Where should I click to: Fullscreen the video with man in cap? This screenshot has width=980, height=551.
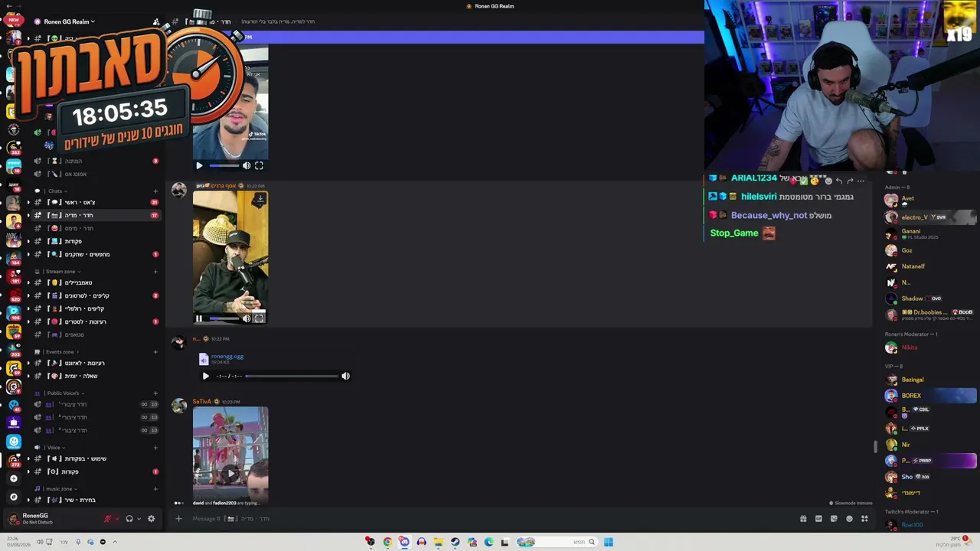pos(259,318)
